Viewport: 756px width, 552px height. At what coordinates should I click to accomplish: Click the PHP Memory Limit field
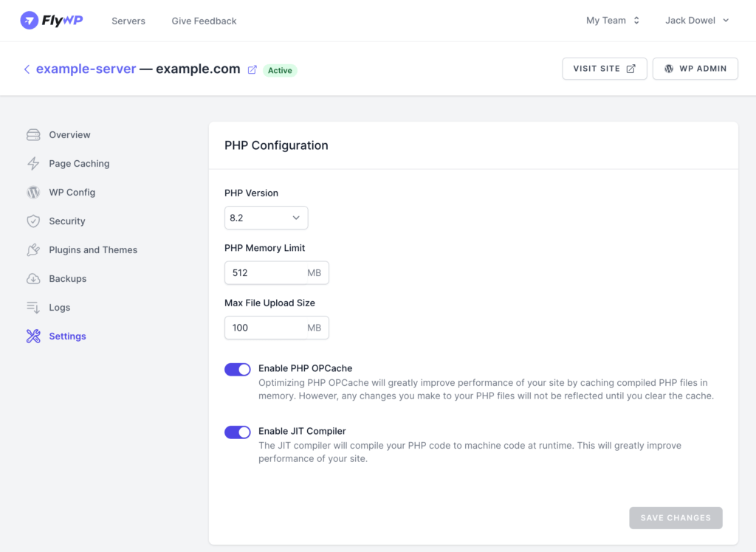coord(277,273)
